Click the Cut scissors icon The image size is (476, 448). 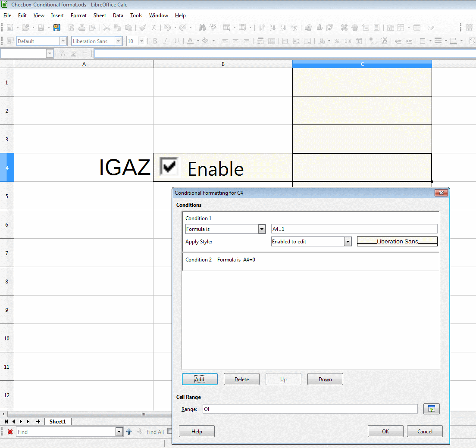point(106,28)
